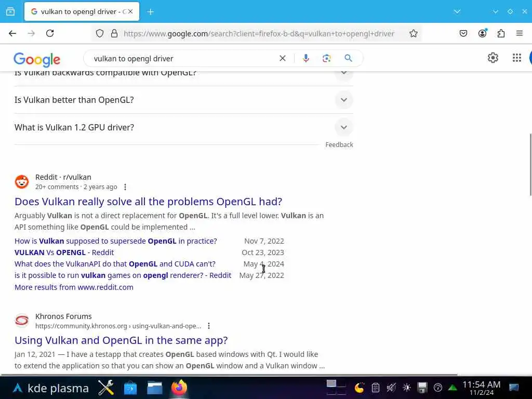Open Google quick settings gear
Image resolution: width=532 pixels, height=399 pixels.
493,58
